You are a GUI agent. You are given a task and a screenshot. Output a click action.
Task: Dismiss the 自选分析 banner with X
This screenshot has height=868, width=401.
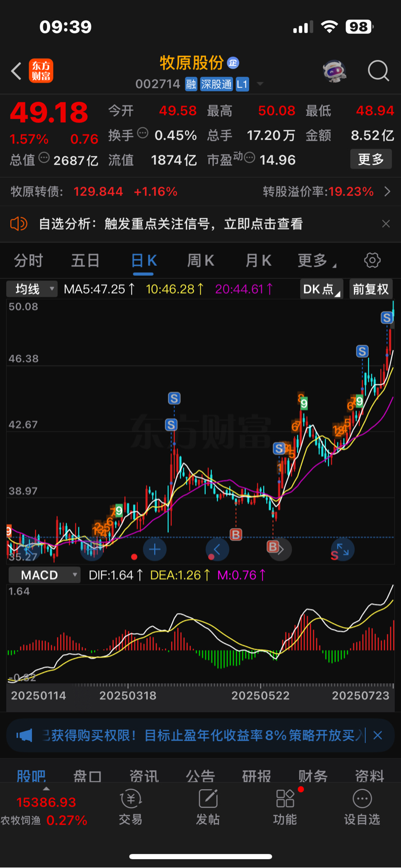pos(386,224)
